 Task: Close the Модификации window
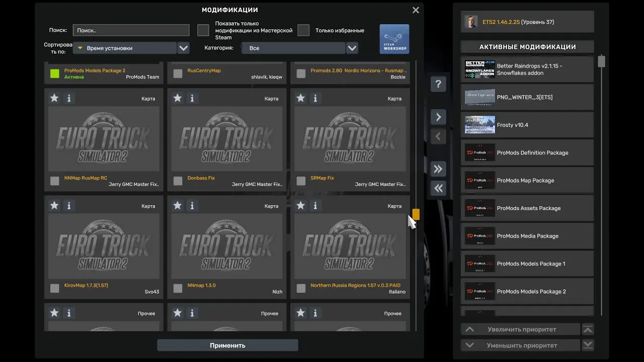coord(416,10)
